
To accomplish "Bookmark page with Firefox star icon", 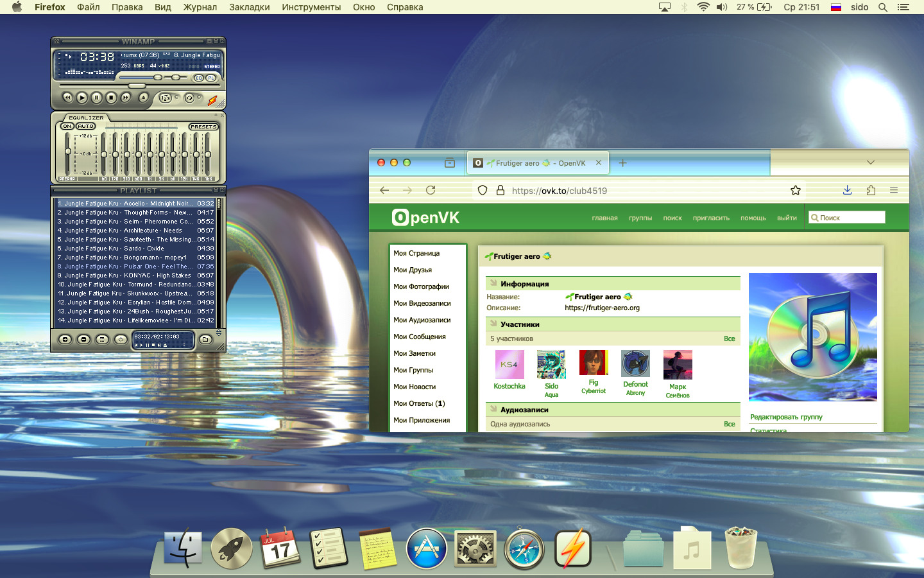I will pyautogui.click(x=796, y=190).
